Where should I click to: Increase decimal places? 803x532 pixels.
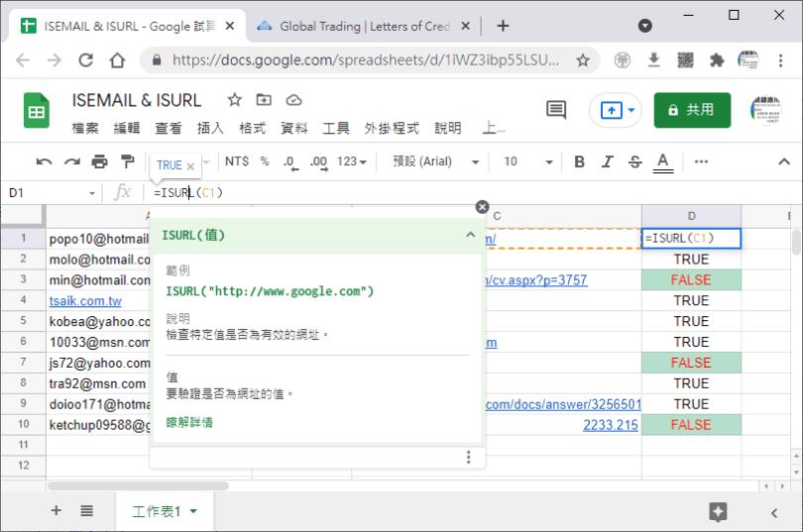[318, 162]
